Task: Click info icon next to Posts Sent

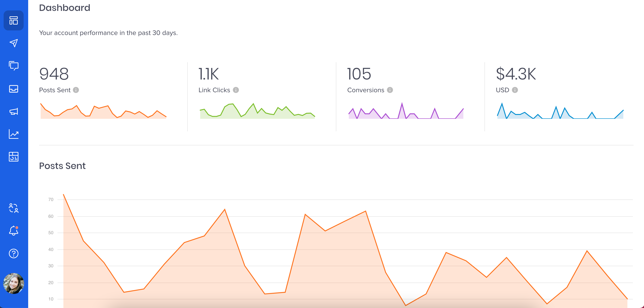Action: tap(76, 90)
